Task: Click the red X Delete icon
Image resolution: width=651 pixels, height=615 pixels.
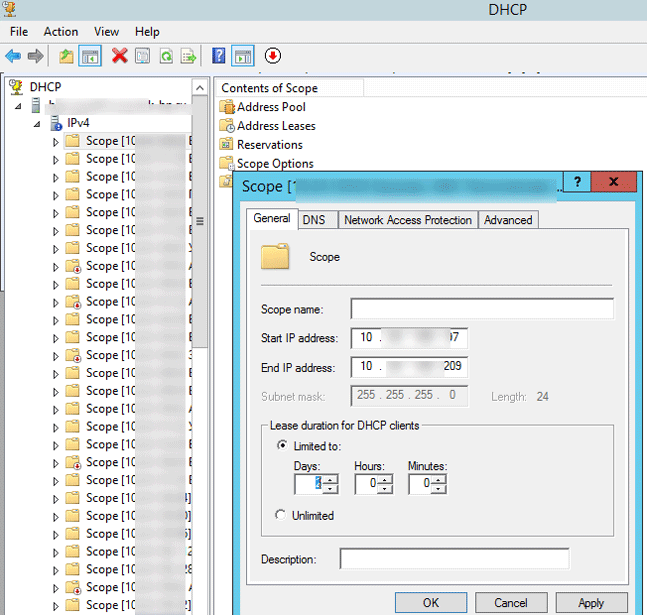Action: coord(120,56)
